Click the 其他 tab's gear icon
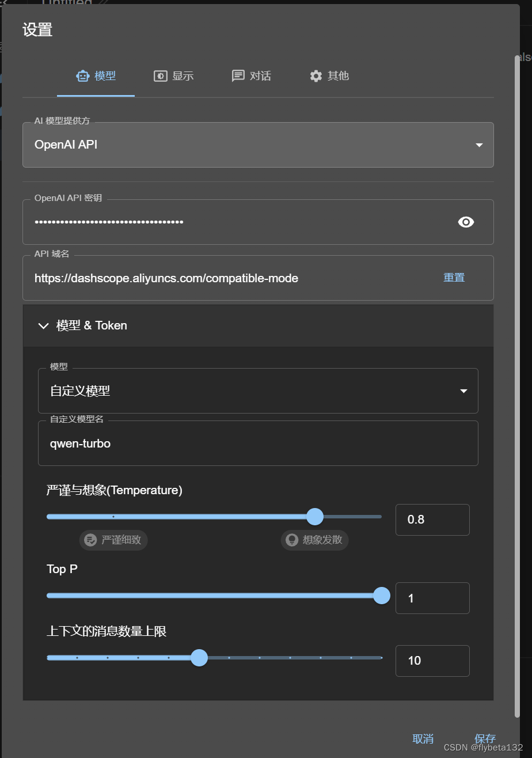 [x=315, y=75]
